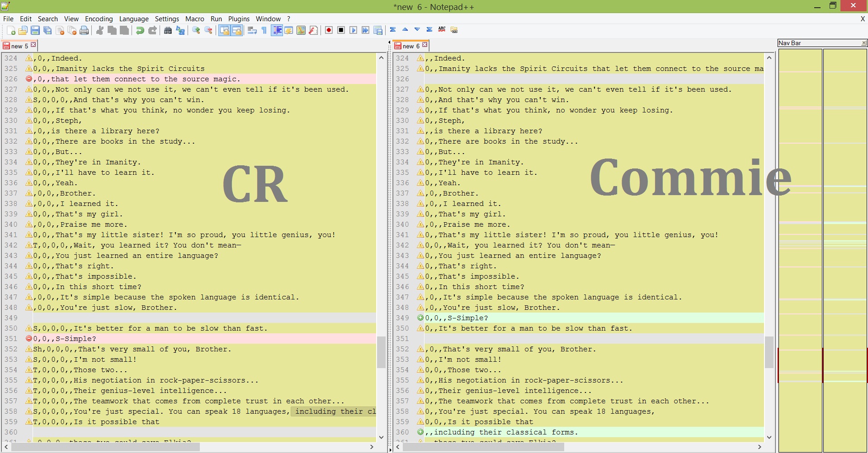868x453 pixels.
Task: Click the left pane scroll-up arrow
Action: (x=381, y=58)
